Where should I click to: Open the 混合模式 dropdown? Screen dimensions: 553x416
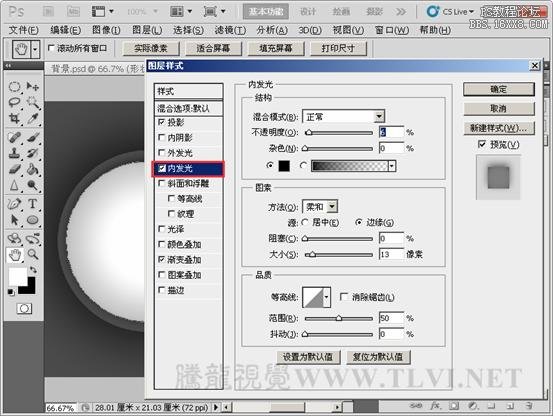pyautogui.click(x=344, y=116)
